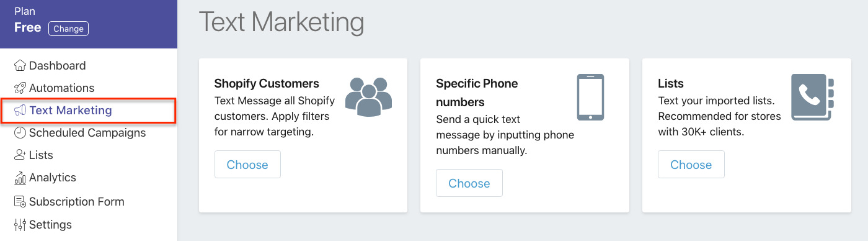Click the Automations rocket icon
Image resolution: width=868 pixels, height=241 pixels.
point(20,88)
